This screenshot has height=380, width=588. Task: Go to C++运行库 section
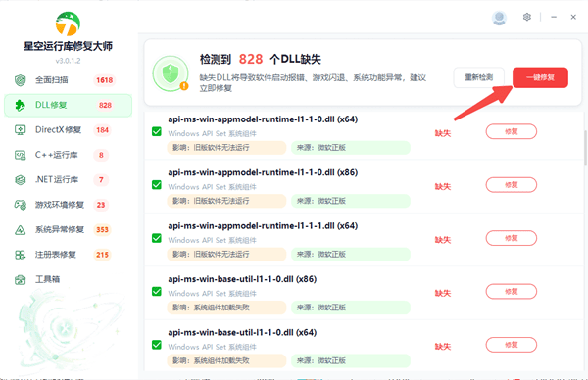(x=68, y=155)
